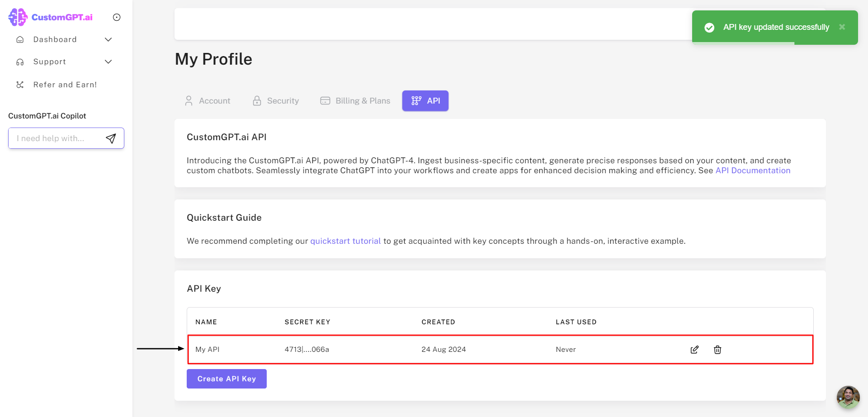Image resolution: width=868 pixels, height=417 pixels.
Task: Click the success checkmark icon in notification
Action: coord(709,28)
